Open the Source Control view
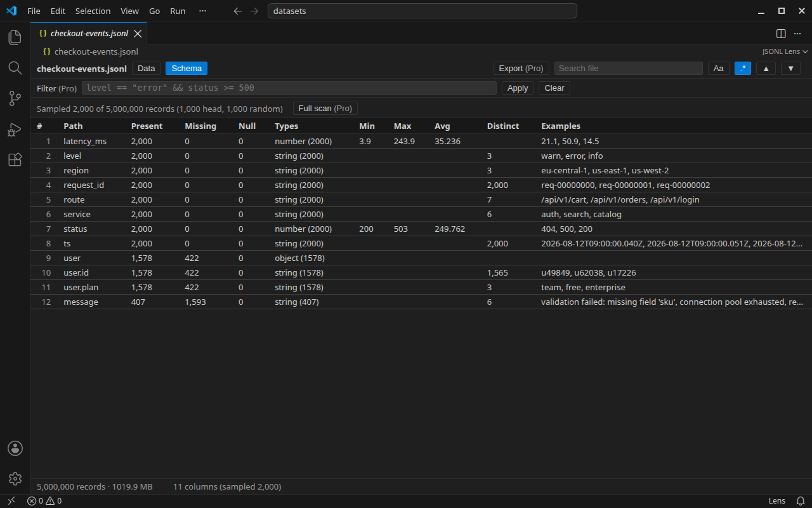Screen dimensions: 812x508 (x=15, y=98)
